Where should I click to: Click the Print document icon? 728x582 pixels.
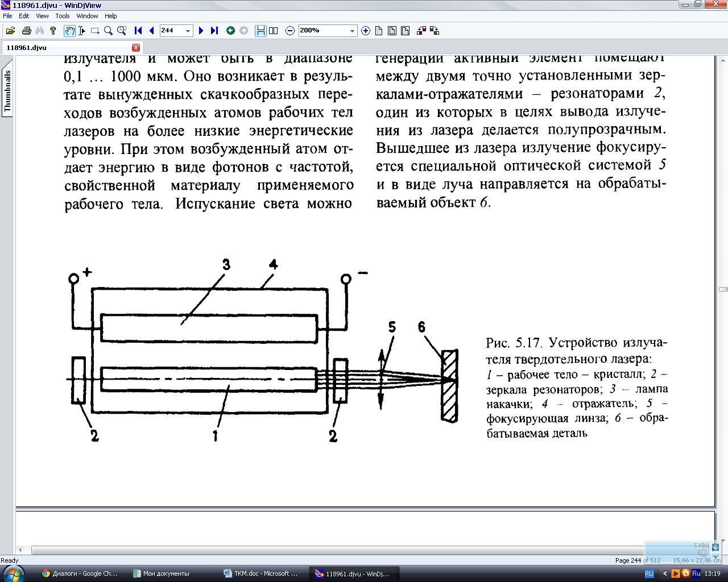pos(26,31)
